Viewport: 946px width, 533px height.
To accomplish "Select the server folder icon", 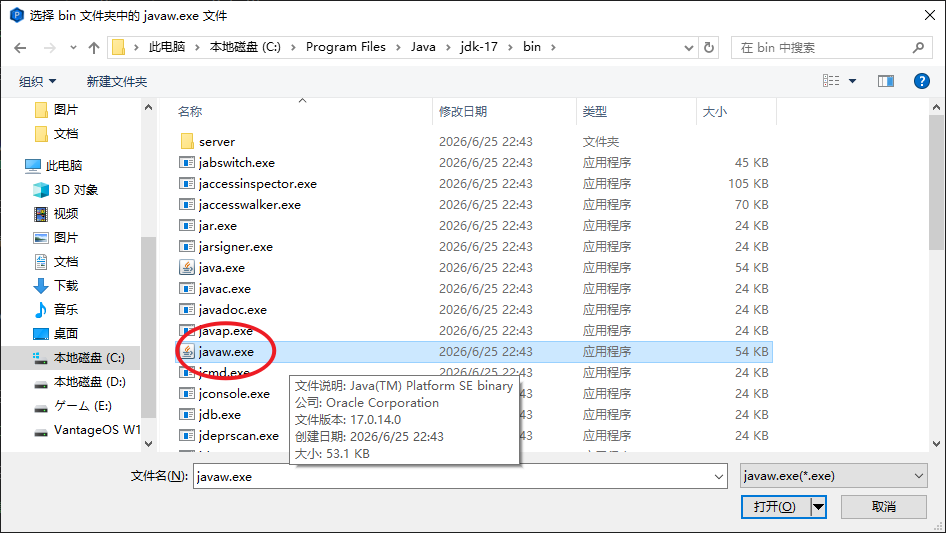I will pos(187,142).
